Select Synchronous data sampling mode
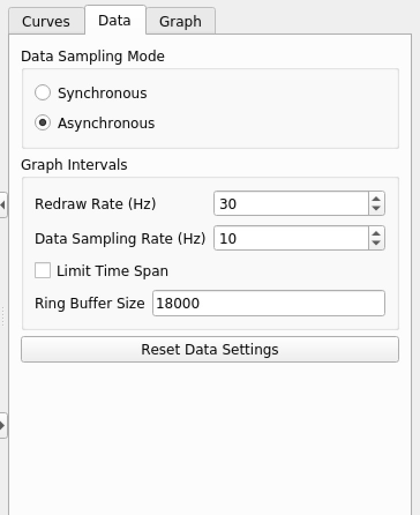 43,92
